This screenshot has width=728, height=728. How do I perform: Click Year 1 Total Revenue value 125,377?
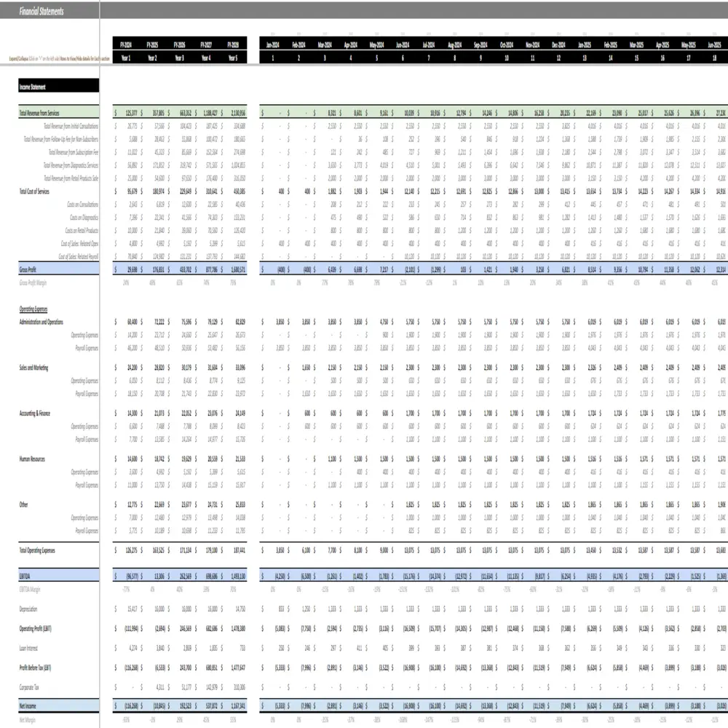131,113
